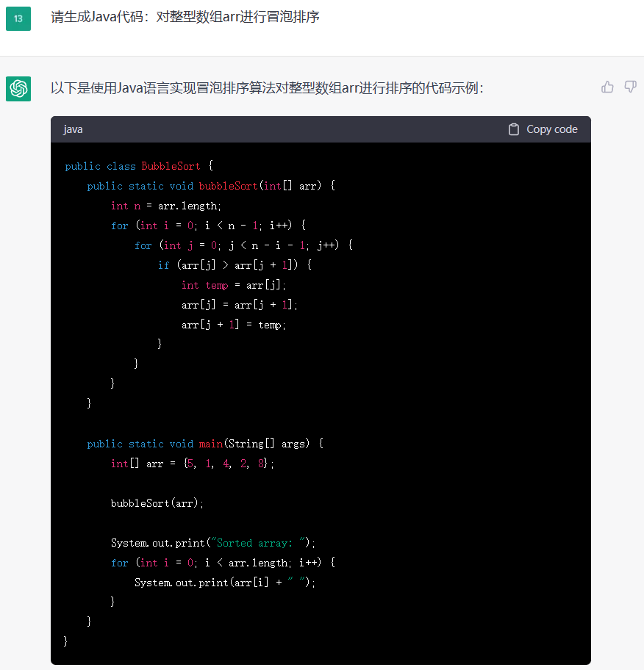
Task: Click the thumbs up feedback icon
Action: tap(607, 87)
